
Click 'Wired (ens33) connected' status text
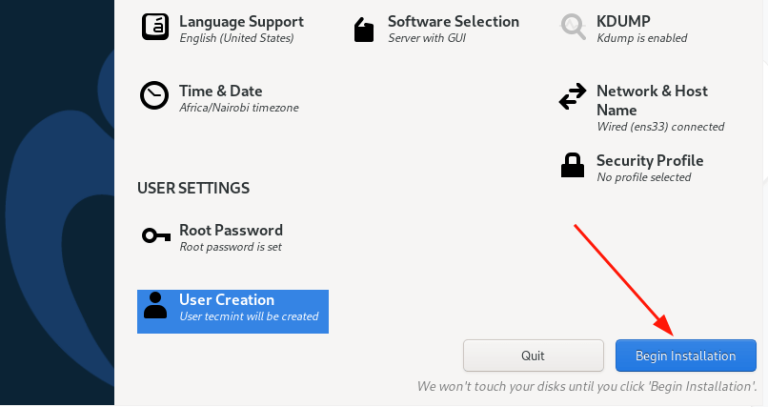[660, 127]
